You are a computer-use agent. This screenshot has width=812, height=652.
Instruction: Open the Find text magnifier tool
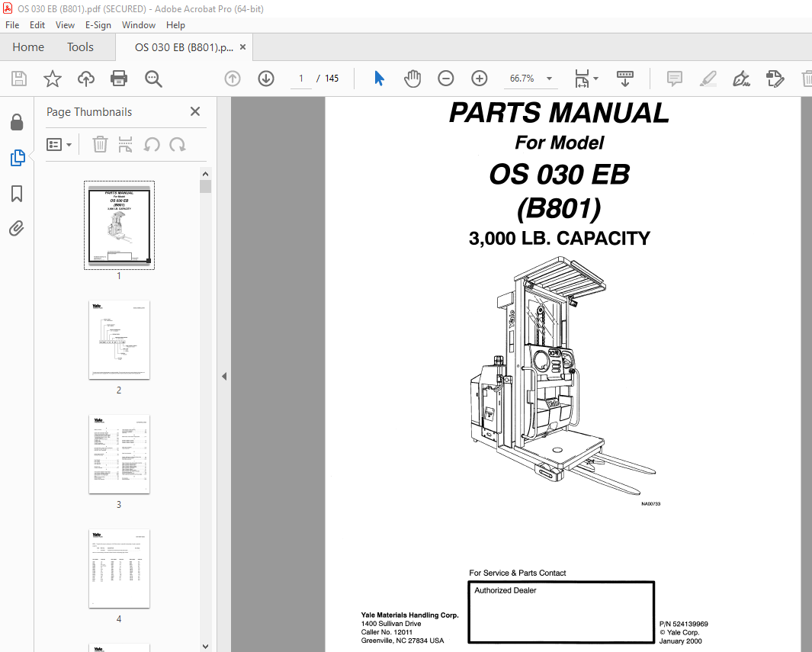pos(153,79)
